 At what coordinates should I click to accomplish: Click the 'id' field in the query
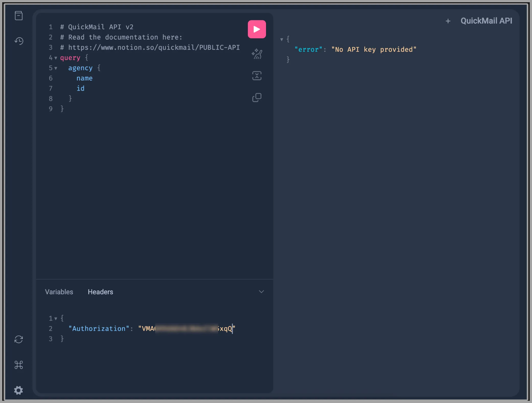(x=81, y=88)
